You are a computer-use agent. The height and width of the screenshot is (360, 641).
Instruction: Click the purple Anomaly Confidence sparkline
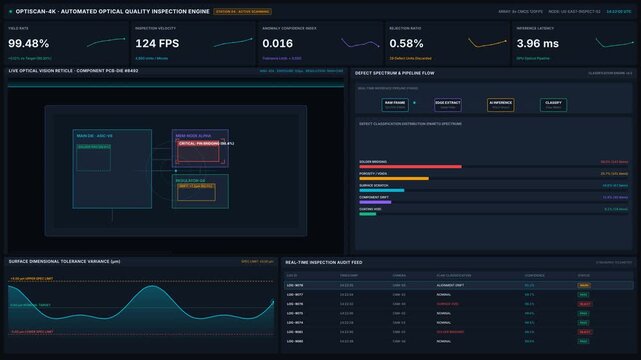tap(360, 43)
